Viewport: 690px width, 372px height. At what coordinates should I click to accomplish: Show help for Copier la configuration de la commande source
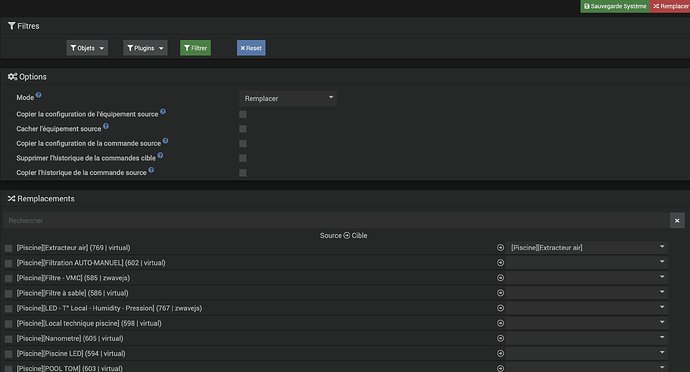(x=165, y=141)
